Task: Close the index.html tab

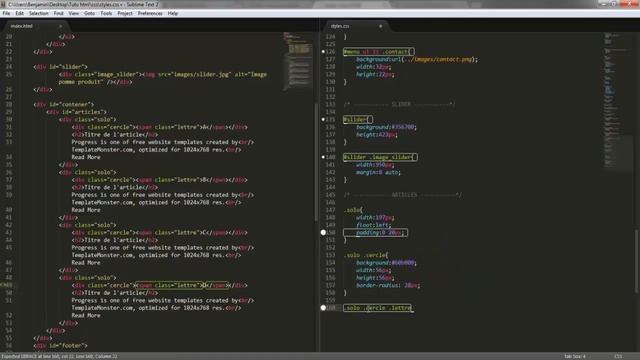Action: pos(60,26)
